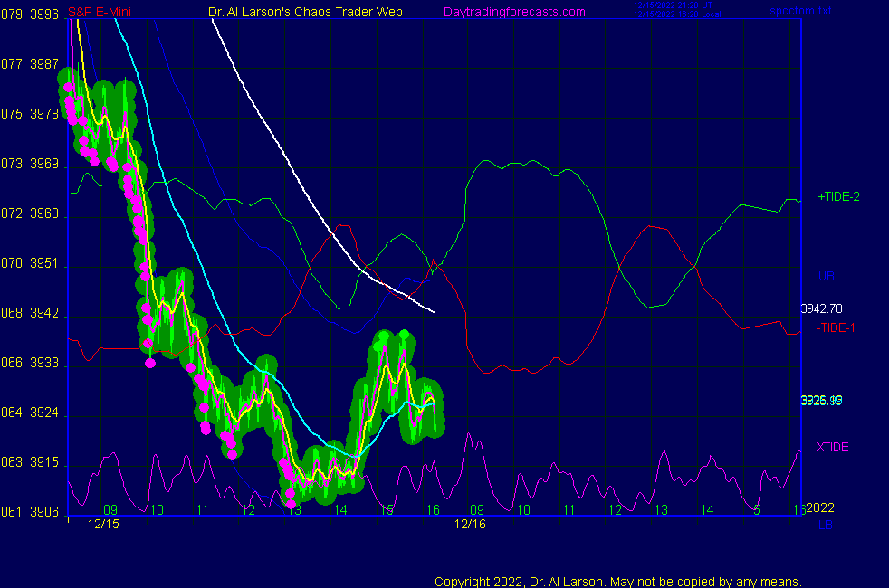Click the 3951 price axis label
Viewport: 889px width, 588px height.
click(x=44, y=264)
